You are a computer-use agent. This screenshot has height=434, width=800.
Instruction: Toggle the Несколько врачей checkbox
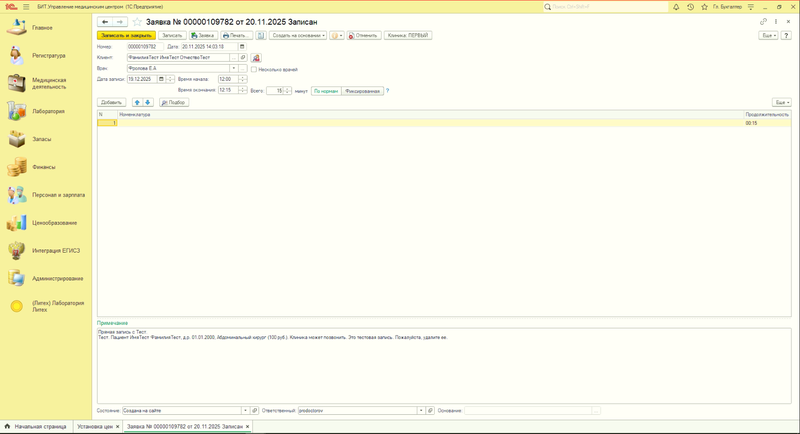click(x=254, y=69)
